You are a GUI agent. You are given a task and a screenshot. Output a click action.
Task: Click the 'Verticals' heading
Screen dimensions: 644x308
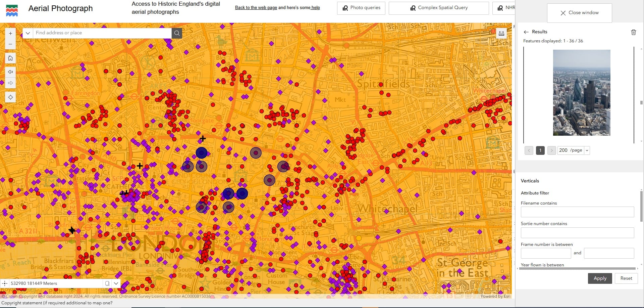[x=530, y=181]
